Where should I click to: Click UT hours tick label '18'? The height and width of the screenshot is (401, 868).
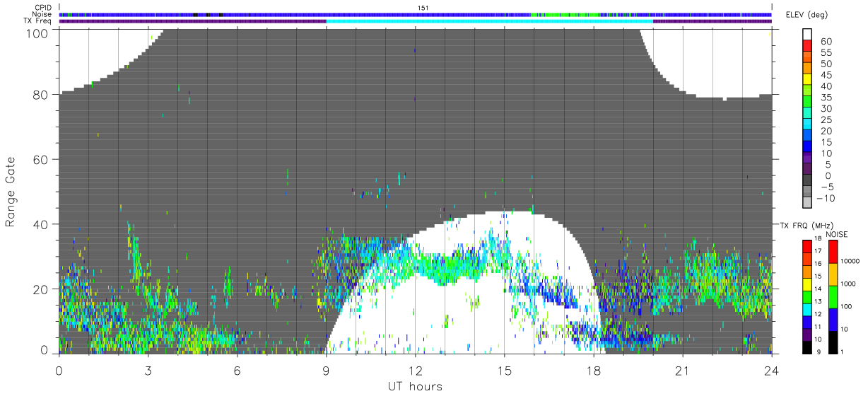(594, 371)
